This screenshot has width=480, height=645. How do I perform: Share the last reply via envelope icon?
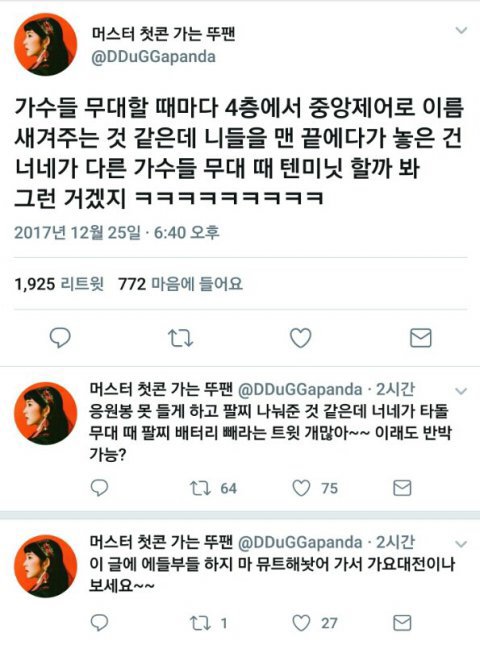click(402, 623)
